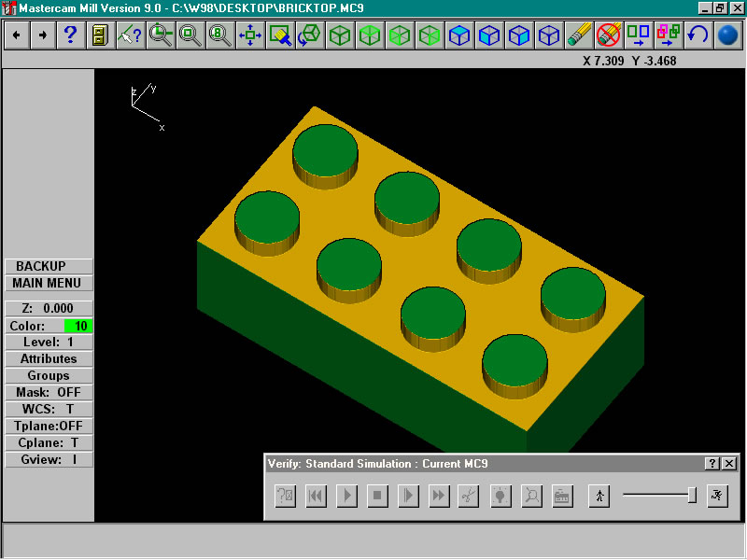The height and width of the screenshot is (560, 747).
Task: Save STL file icon in Verify toolbar
Action: pyautogui.click(x=563, y=496)
